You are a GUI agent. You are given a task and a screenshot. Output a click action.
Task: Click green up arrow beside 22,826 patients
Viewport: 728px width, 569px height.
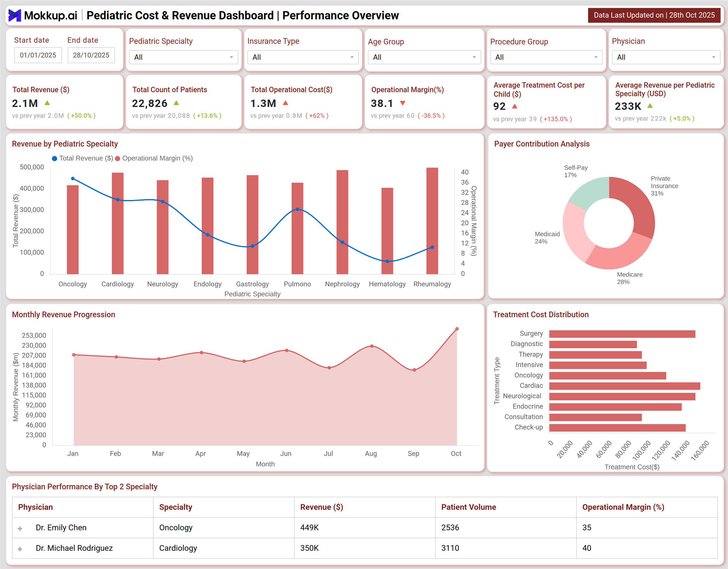176,103
